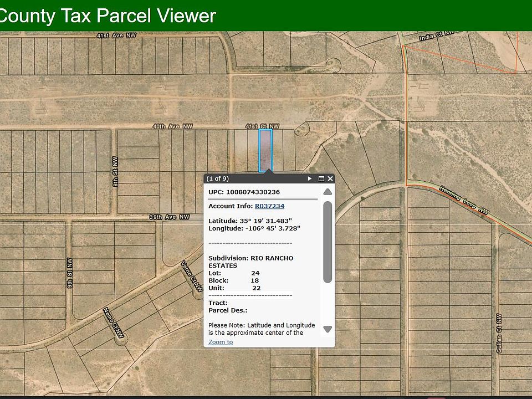Click the popup scrollbar thumb
The image size is (532, 399).
point(328,242)
